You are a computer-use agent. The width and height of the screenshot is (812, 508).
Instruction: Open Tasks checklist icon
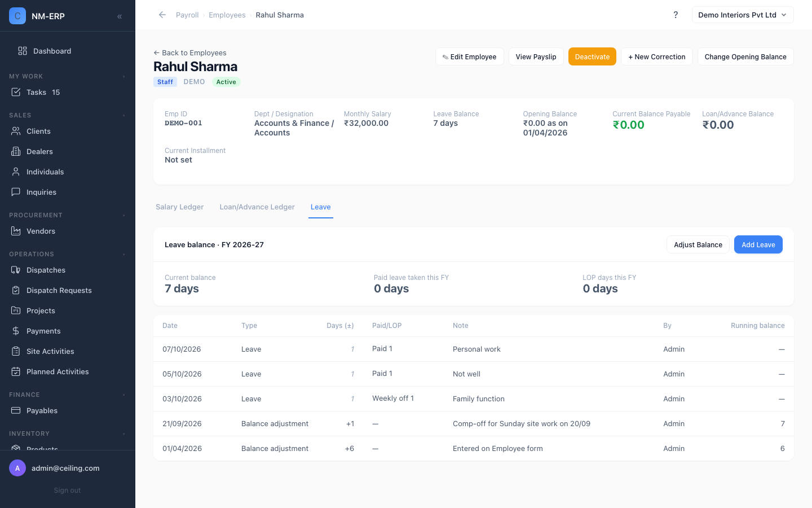pyautogui.click(x=16, y=92)
